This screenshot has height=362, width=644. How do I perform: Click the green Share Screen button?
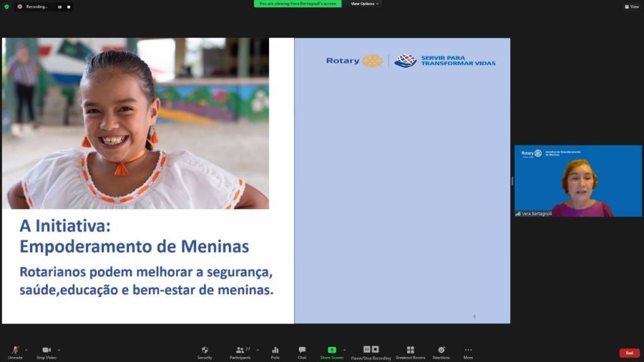pos(331,351)
